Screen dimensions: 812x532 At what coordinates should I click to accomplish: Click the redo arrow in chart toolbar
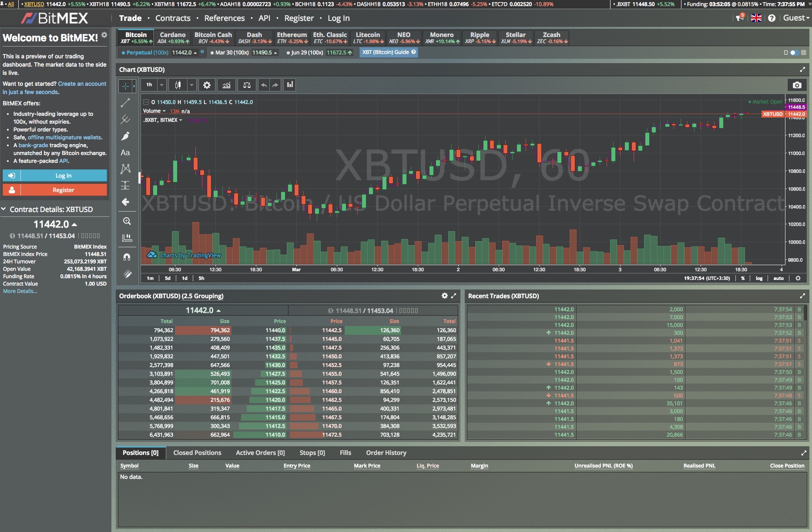pyautogui.click(x=275, y=85)
